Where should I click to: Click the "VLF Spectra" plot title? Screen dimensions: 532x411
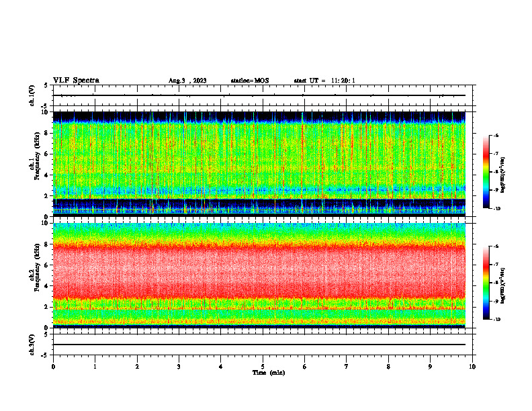pyautogui.click(x=76, y=81)
